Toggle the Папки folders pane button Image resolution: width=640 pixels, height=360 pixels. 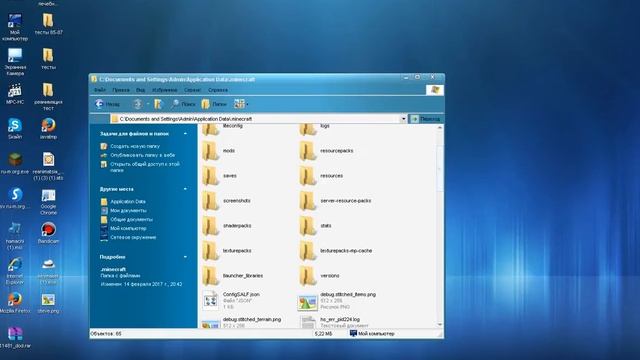pyautogui.click(x=214, y=104)
